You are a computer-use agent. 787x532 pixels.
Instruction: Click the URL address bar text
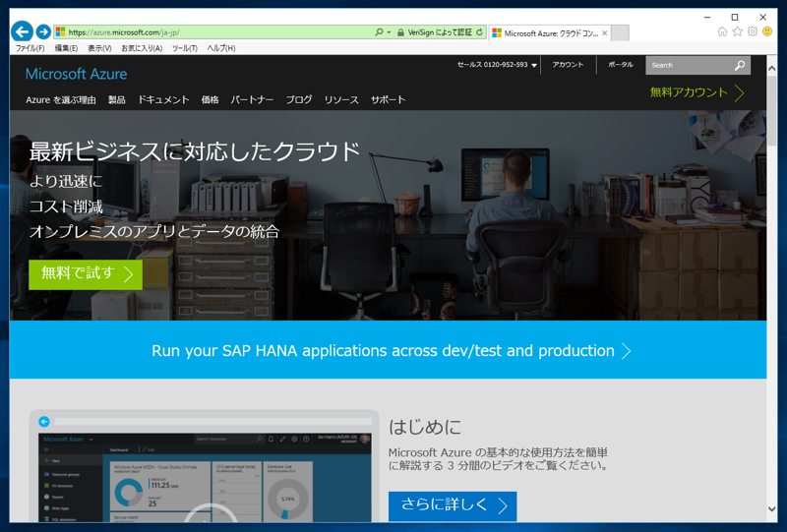click(x=124, y=32)
